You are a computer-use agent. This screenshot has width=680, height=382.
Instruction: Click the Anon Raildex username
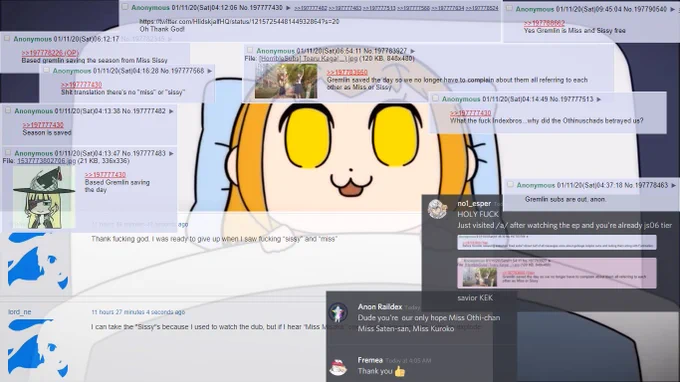[380, 307]
